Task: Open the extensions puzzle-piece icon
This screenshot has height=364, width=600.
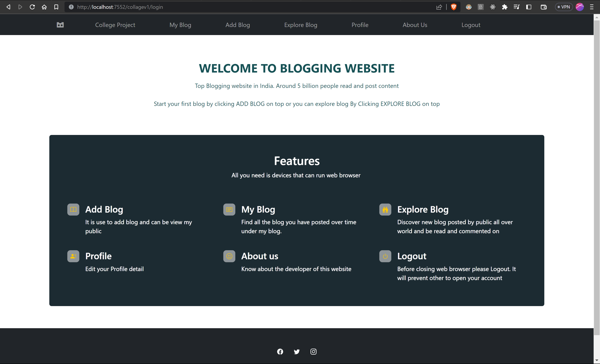Action: pyautogui.click(x=505, y=7)
